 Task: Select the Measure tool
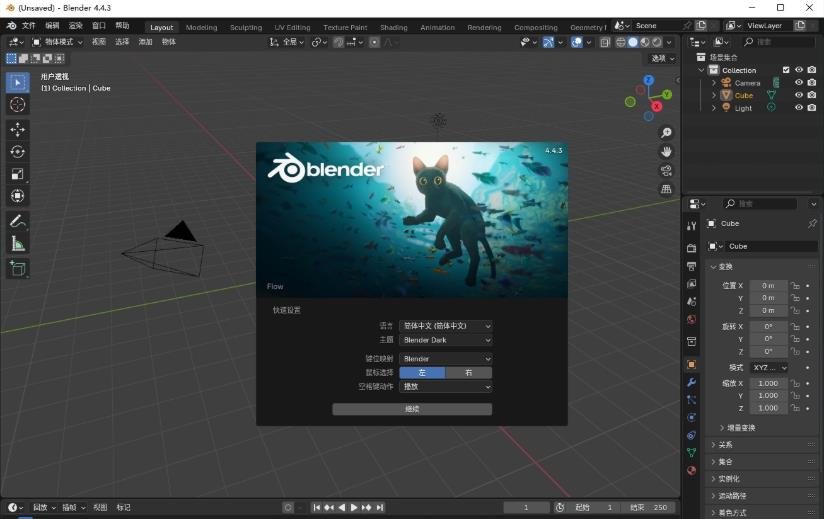[x=17, y=243]
